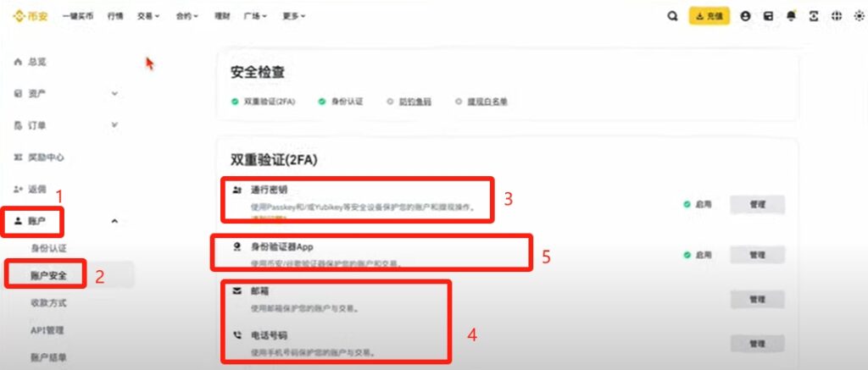The height and width of the screenshot is (370, 868).
Task: Select 账户安全 in the sidebar
Action: [x=48, y=275]
